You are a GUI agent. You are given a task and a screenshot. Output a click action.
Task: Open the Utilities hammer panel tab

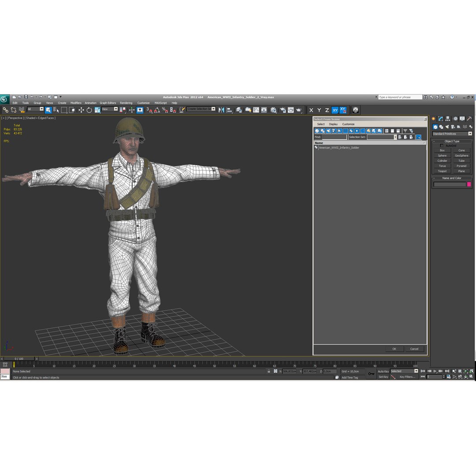pyautogui.click(x=469, y=119)
